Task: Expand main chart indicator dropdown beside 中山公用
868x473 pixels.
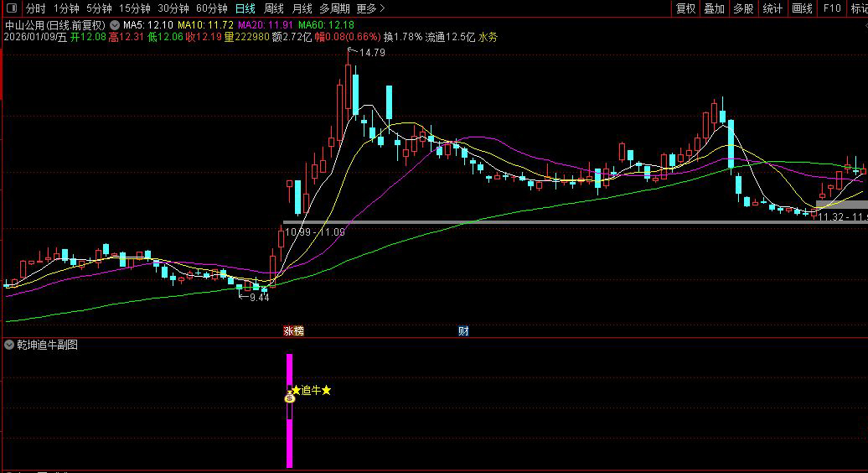Action: [x=115, y=25]
